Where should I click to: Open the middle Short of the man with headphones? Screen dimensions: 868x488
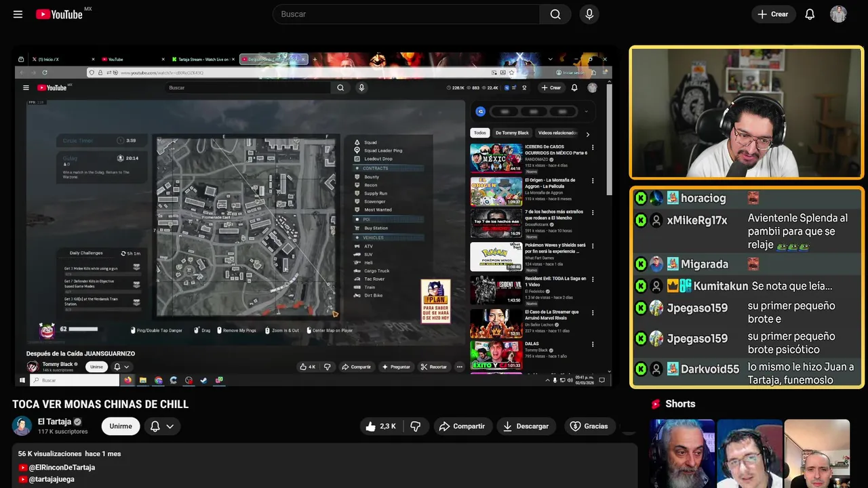coord(749,453)
